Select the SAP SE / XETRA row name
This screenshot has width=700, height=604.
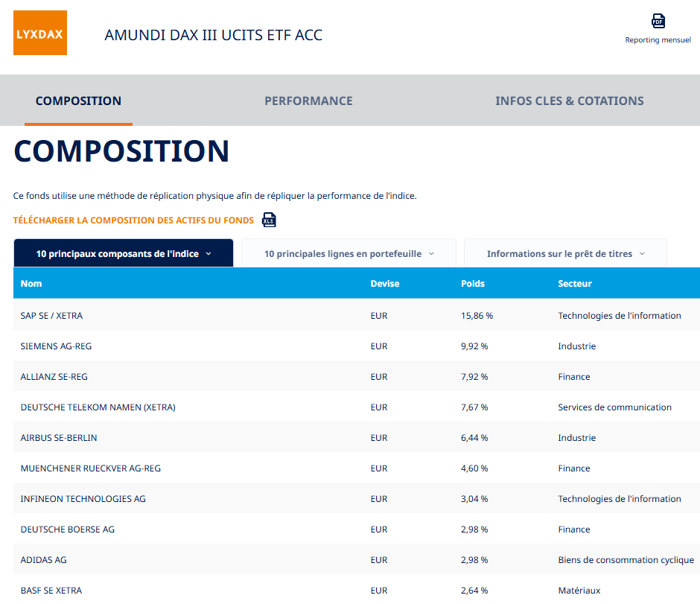coord(51,316)
